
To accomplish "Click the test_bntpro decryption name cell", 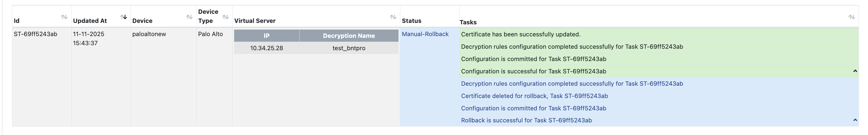I will tap(349, 48).
